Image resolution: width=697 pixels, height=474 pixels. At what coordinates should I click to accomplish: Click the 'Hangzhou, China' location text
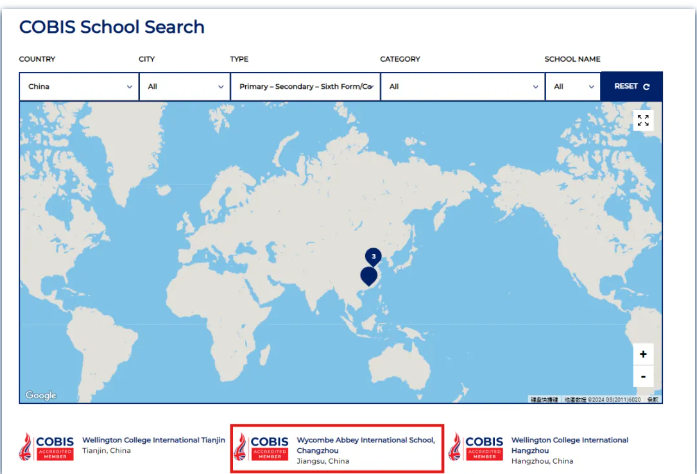[x=542, y=461]
